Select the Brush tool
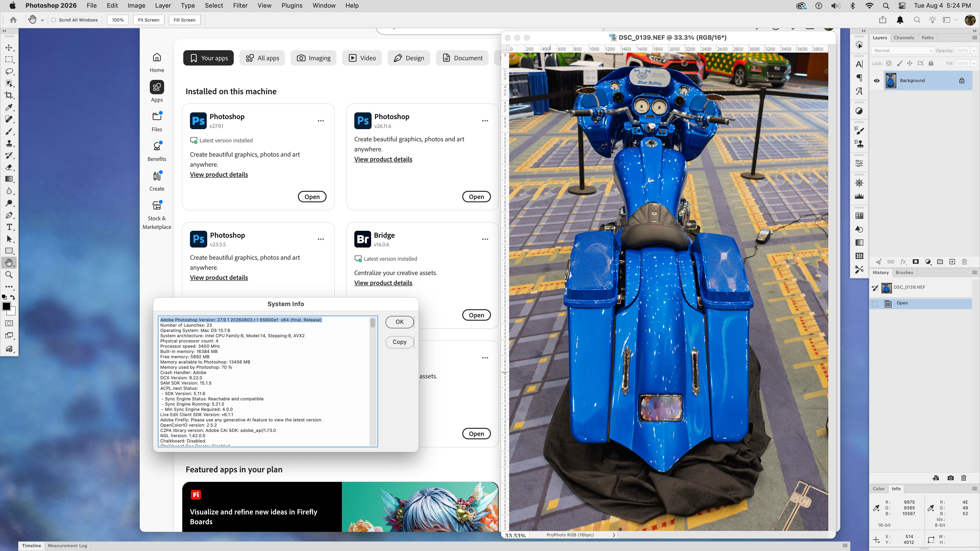The height and width of the screenshot is (551, 980). pyautogui.click(x=9, y=131)
